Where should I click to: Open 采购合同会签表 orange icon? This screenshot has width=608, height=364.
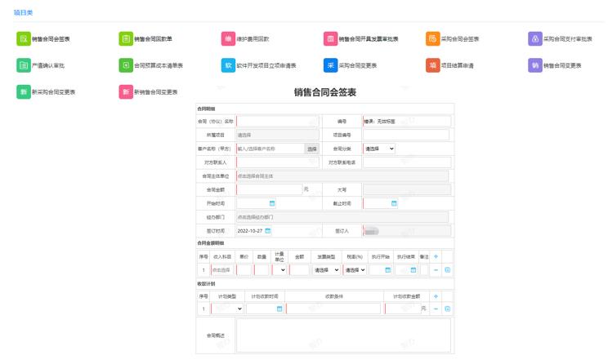pos(432,39)
